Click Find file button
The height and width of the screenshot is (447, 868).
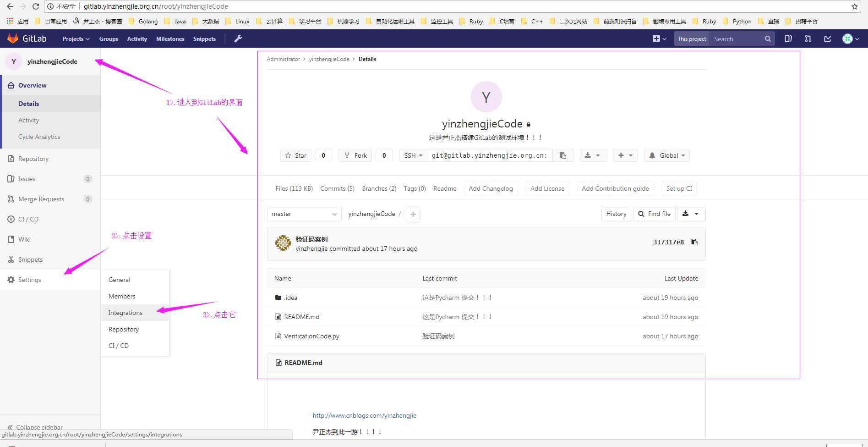pyautogui.click(x=654, y=214)
